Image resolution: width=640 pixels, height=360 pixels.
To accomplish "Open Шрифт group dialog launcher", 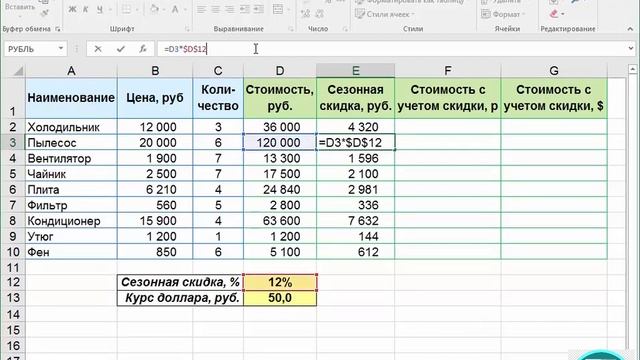I will pos(187,29).
